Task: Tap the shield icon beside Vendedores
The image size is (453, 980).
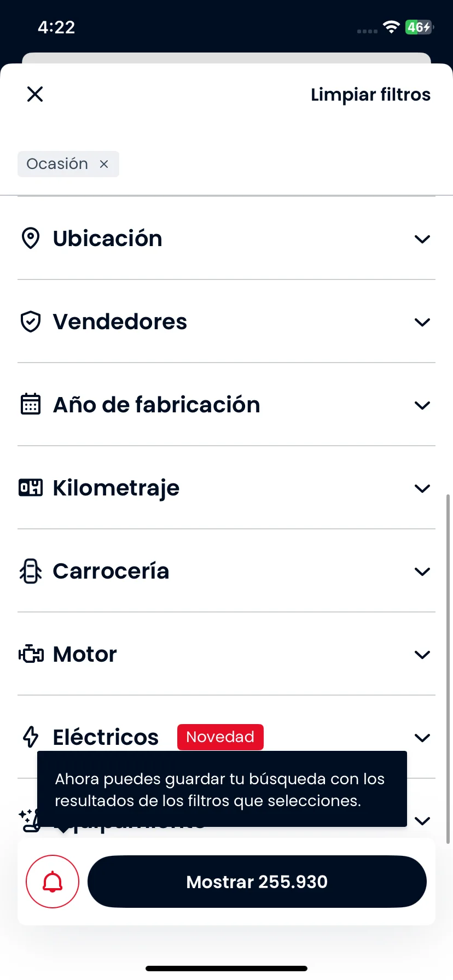Action: 31,322
